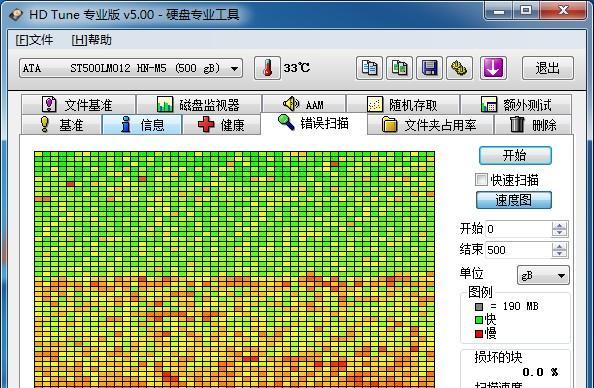Minimize the HD Tune window
594x388 pixels.
coord(499,11)
